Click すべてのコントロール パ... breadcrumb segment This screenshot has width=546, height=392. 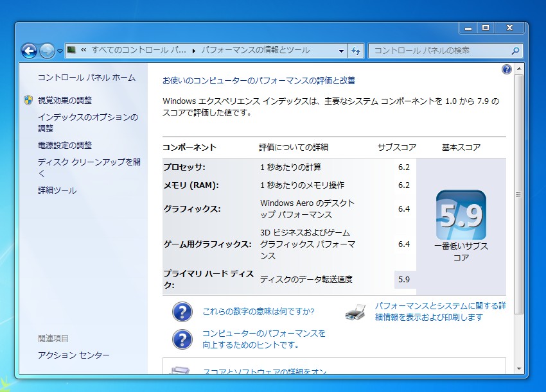(x=139, y=51)
